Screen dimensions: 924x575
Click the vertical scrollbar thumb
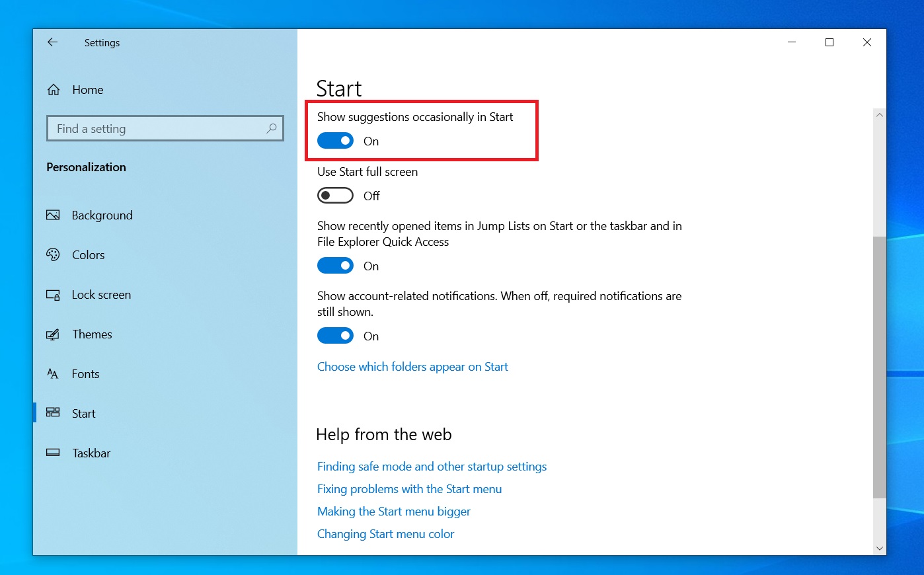point(879,367)
